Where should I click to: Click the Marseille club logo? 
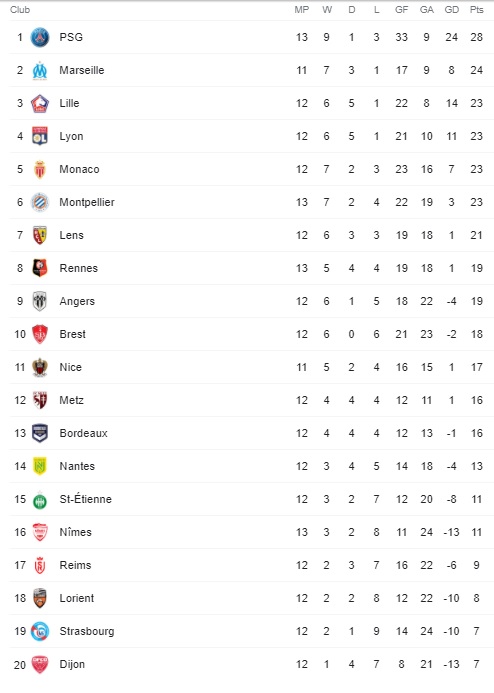click(40, 70)
